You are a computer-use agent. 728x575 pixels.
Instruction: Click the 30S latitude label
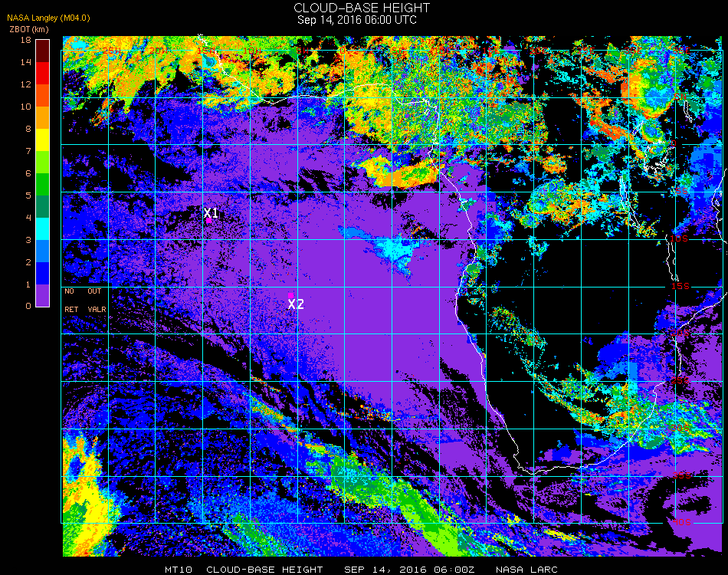coord(680,428)
